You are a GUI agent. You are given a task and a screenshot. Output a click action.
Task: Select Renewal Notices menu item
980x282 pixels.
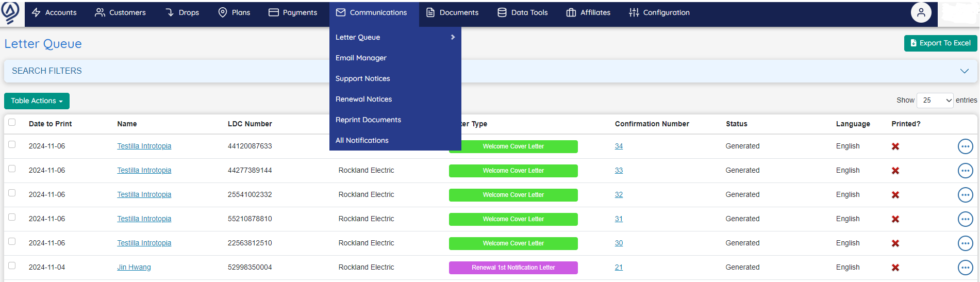click(x=363, y=99)
